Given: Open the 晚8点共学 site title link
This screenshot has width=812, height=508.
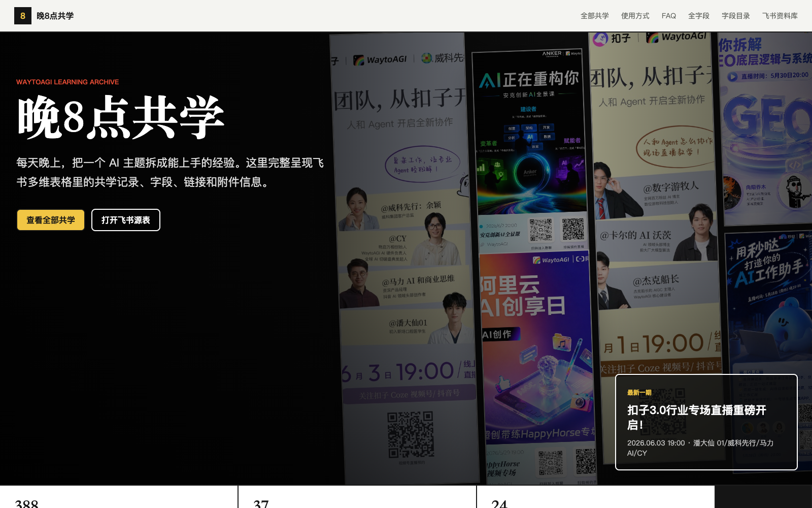Looking at the screenshot, I should 55,16.
